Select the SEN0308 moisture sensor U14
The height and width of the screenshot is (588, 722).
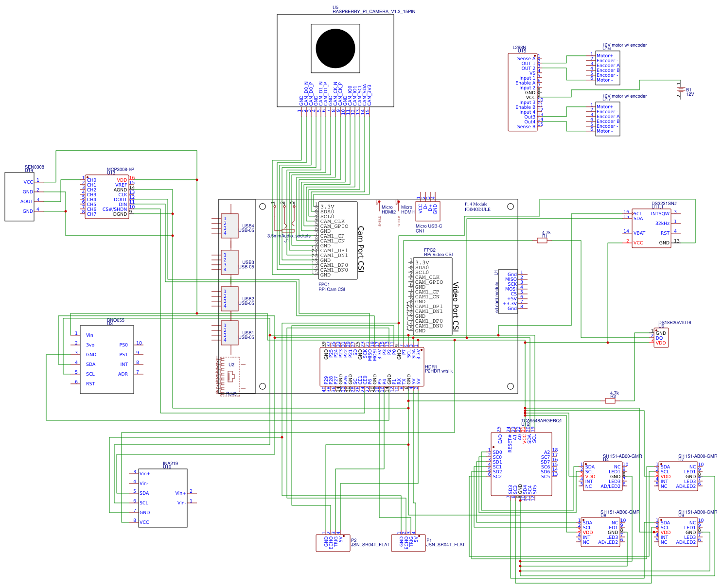point(18,197)
